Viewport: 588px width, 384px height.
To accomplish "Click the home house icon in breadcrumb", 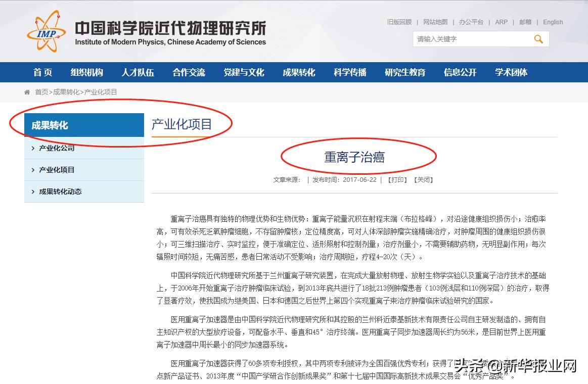I will (26, 91).
